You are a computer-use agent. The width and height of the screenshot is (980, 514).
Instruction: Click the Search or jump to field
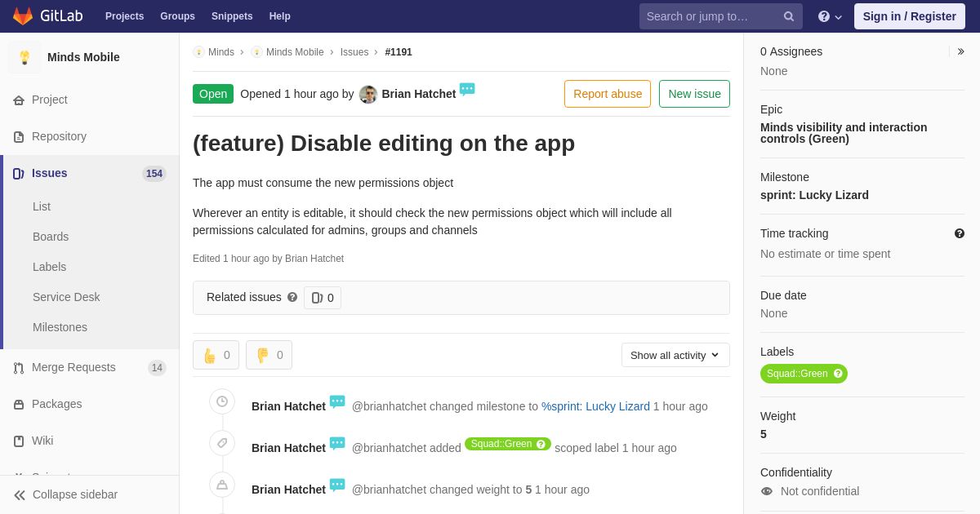[711, 16]
